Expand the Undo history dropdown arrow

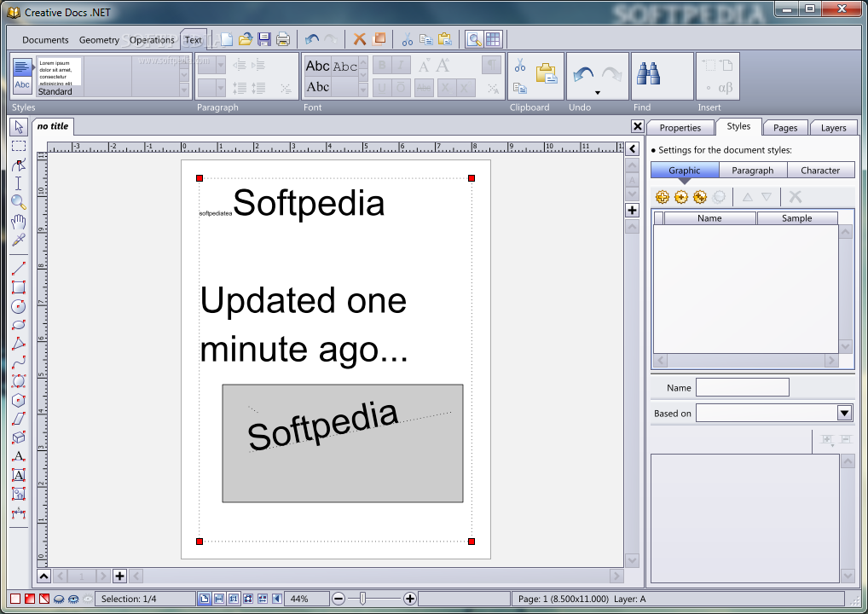[598, 92]
